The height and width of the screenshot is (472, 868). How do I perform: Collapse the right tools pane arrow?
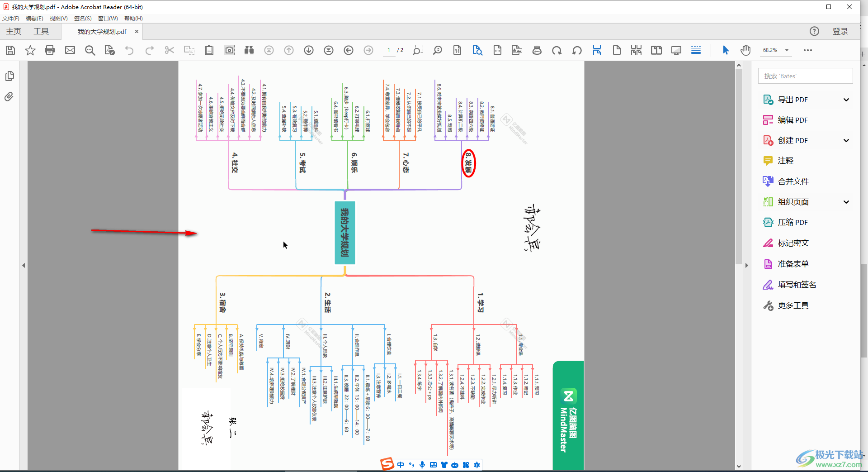click(x=747, y=266)
